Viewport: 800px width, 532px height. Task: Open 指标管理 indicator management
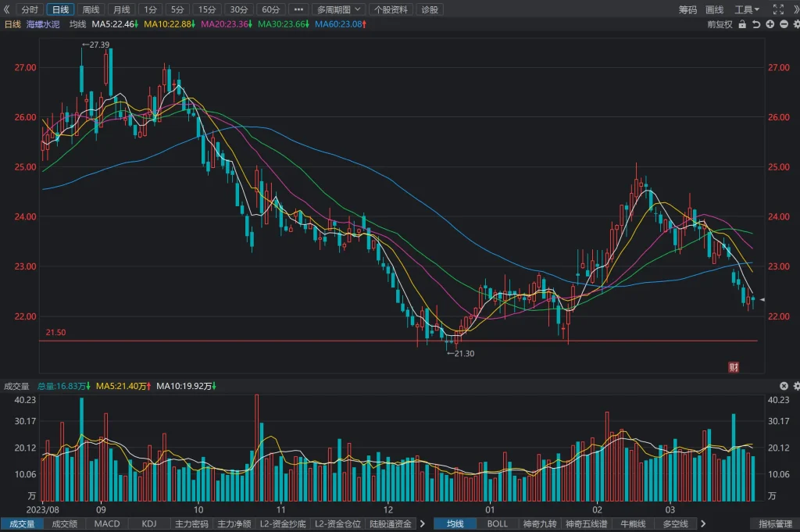775,524
